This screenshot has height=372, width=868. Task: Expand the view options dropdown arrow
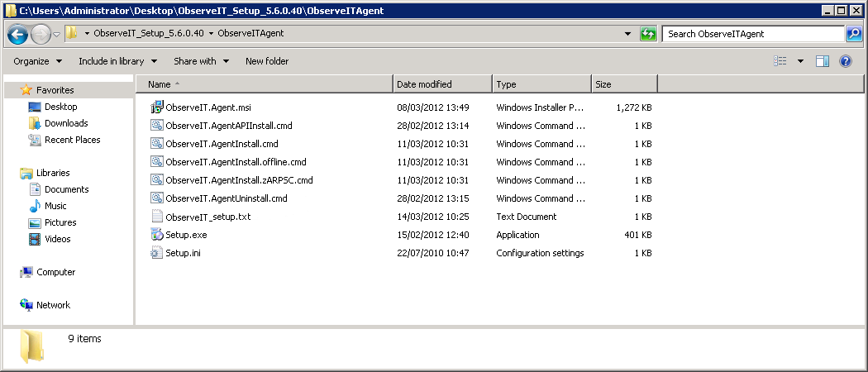tap(800, 61)
